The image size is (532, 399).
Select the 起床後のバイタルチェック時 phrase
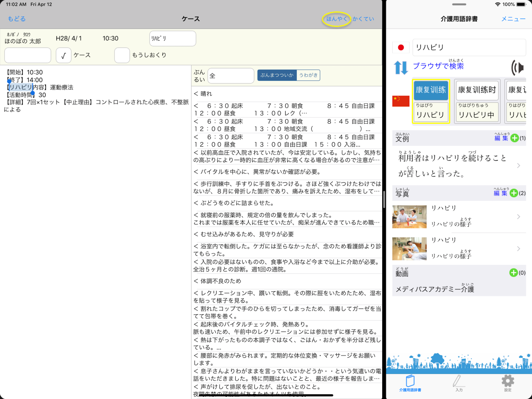[x=287, y=328]
